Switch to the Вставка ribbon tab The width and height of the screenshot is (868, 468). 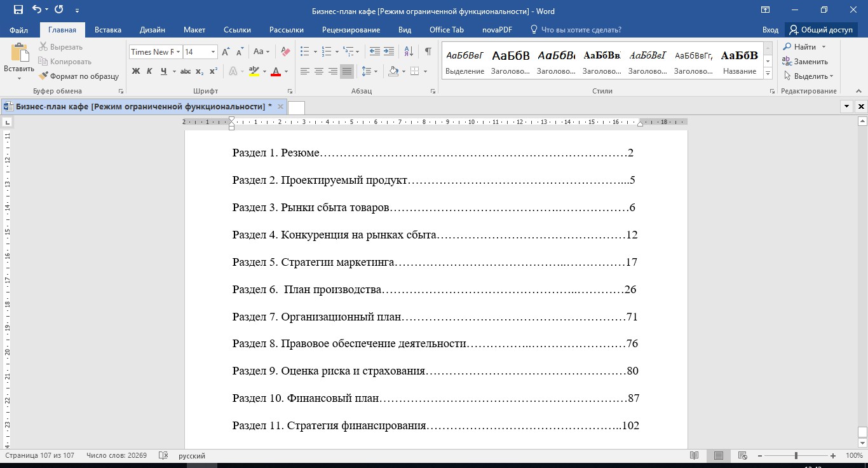tap(108, 30)
